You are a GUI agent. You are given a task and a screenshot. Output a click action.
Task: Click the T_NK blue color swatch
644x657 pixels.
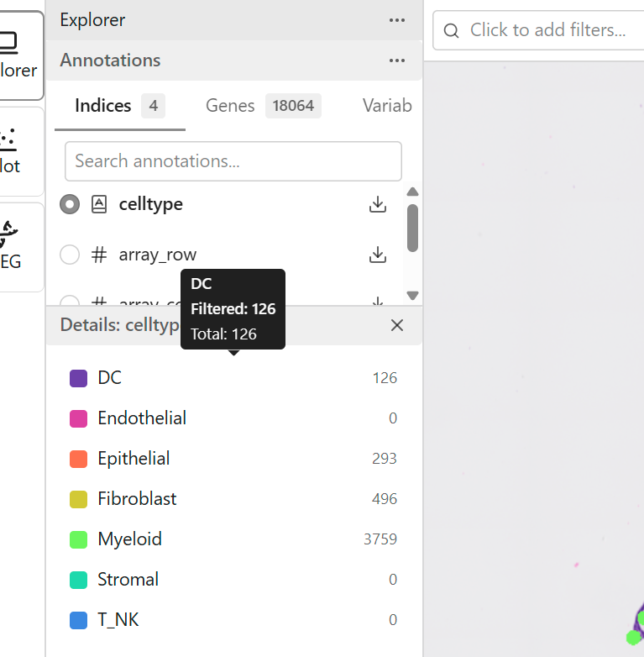(x=78, y=620)
